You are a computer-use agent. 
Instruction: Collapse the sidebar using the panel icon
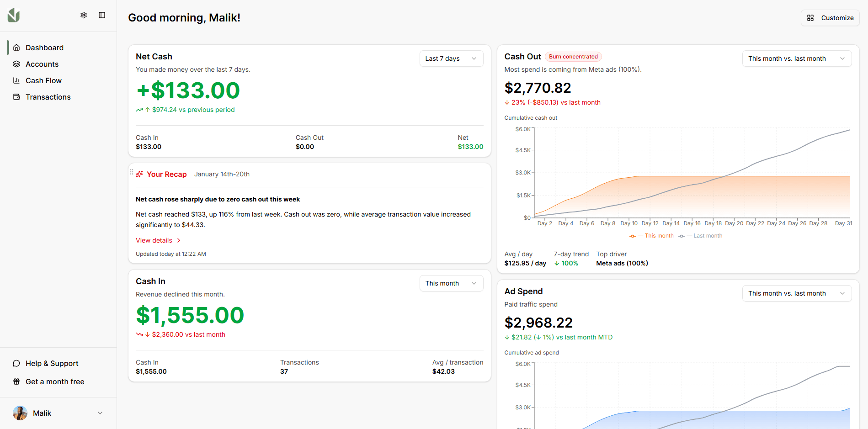(x=101, y=15)
